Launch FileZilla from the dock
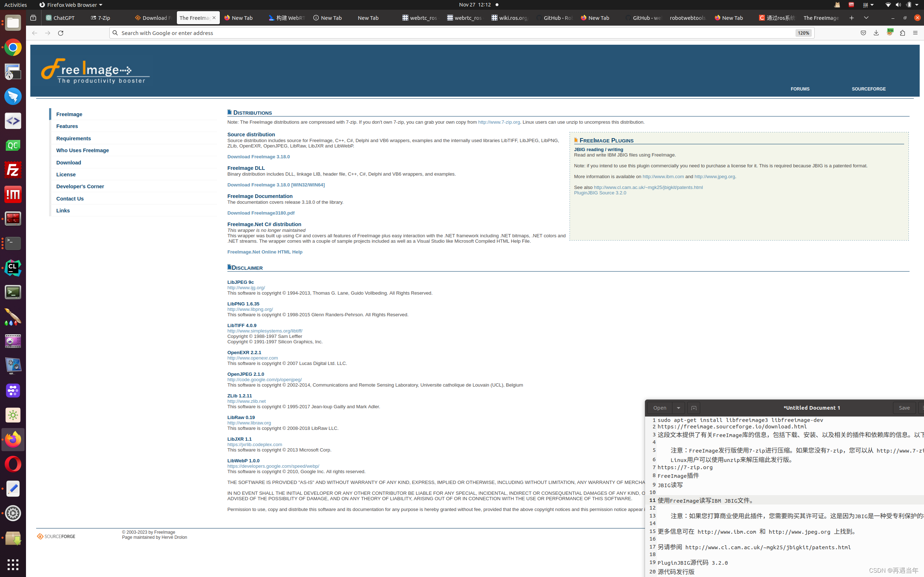 click(13, 170)
